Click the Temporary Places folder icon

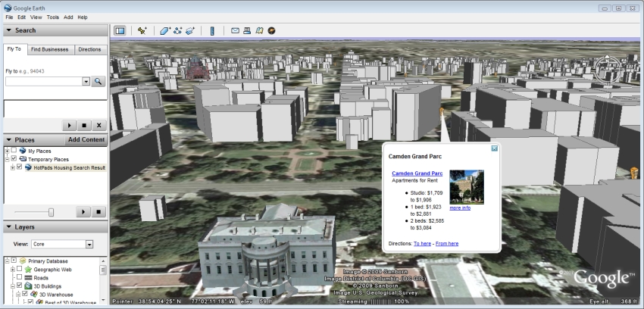point(23,159)
